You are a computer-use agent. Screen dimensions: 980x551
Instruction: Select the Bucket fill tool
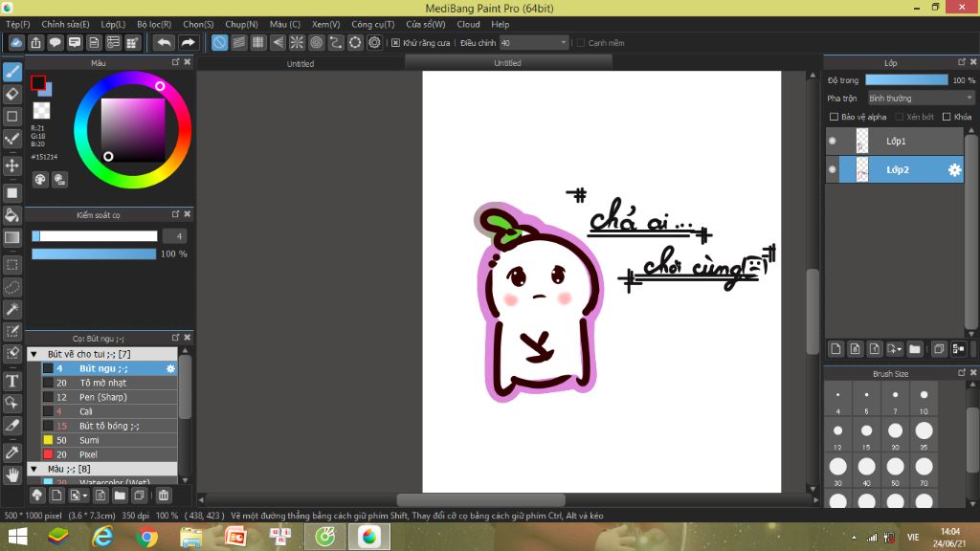(11, 215)
